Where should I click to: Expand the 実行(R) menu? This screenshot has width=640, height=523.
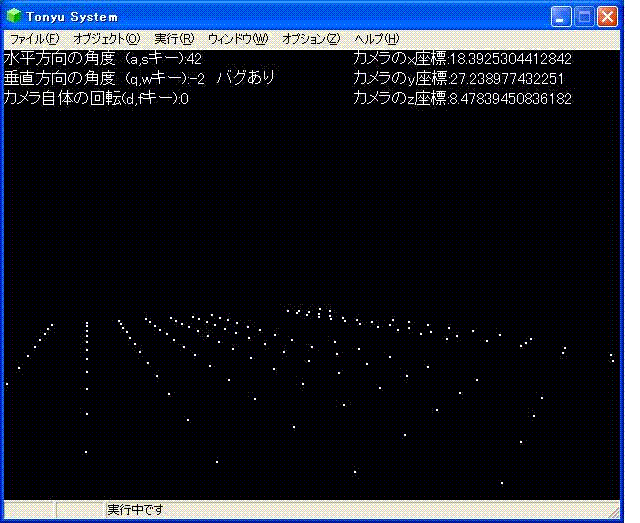[174, 39]
